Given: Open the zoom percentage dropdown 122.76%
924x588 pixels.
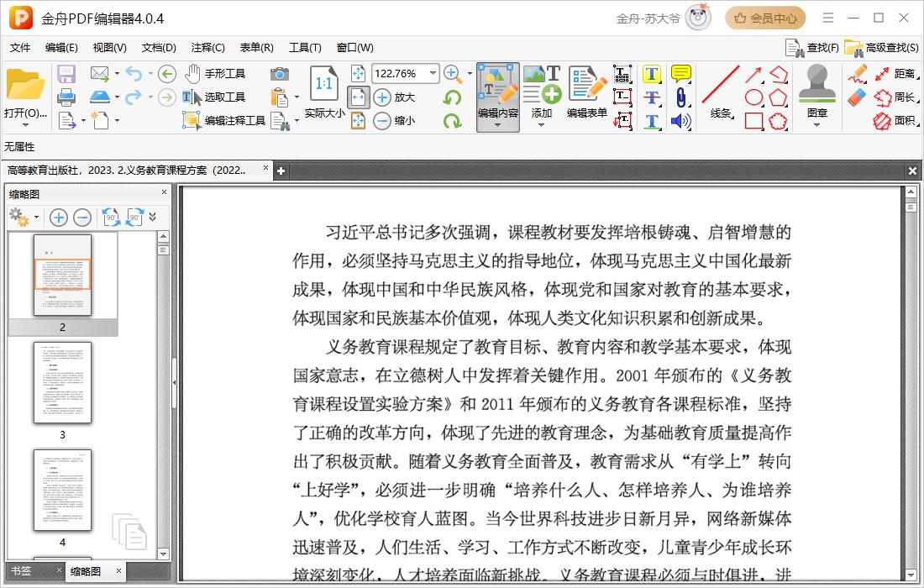Looking at the screenshot, I should pyautogui.click(x=433, y=74).
